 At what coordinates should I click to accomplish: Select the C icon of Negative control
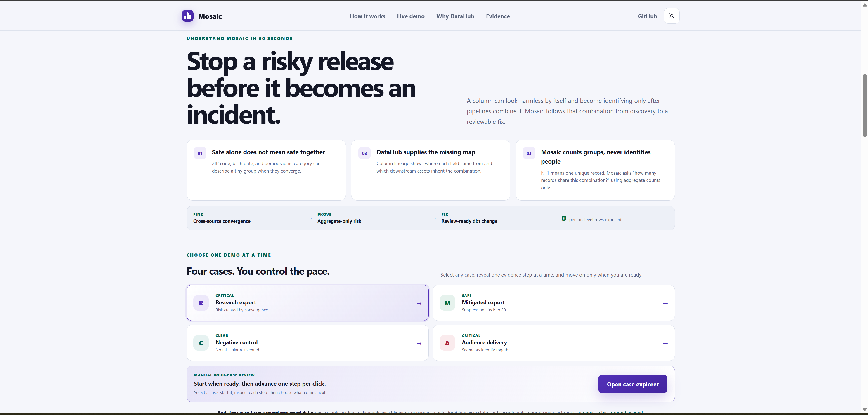201,343
